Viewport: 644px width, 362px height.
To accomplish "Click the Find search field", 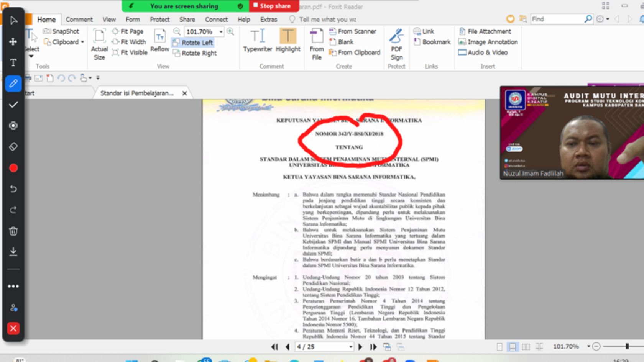I will coord(557,19).
